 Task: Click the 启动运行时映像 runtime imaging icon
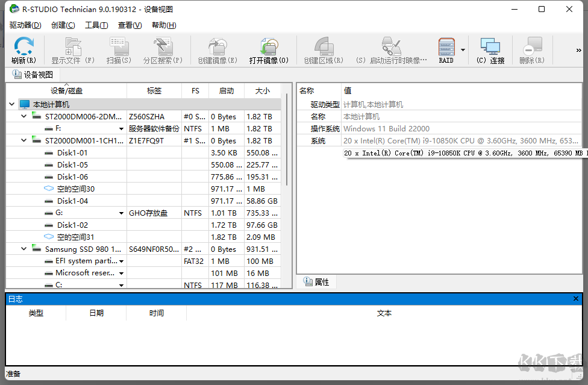392,49
